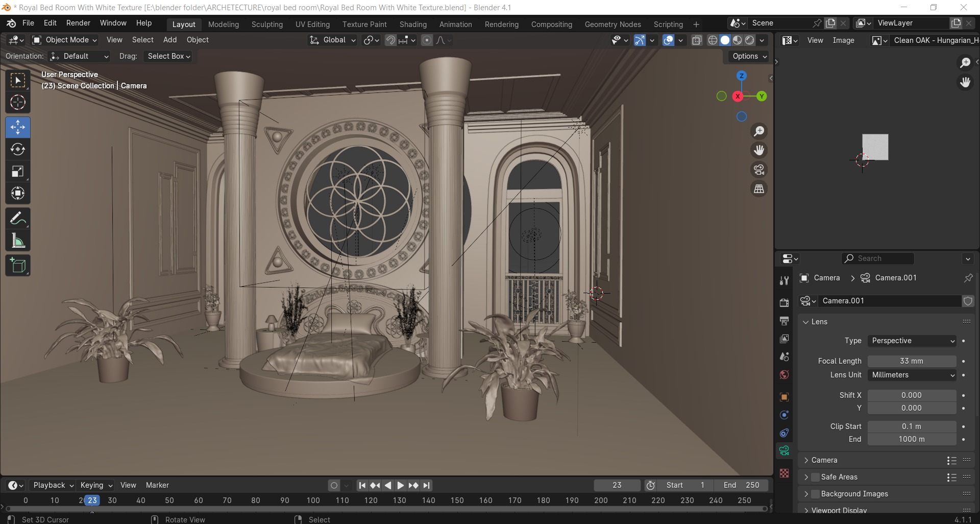Open the Global transform orientation dropdown
This screenshot has width=980, height=524.
(x=332, y=40)
